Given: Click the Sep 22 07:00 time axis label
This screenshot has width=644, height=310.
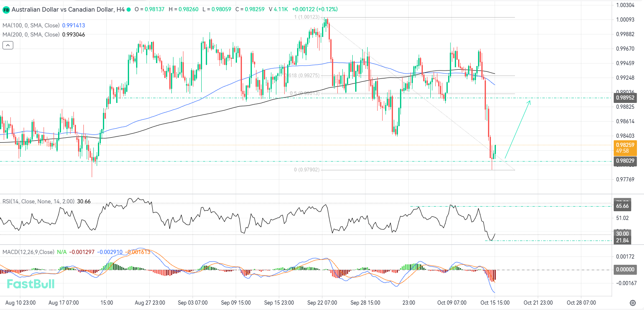Looking at the screenshot, I should click(x=322, y=303).
